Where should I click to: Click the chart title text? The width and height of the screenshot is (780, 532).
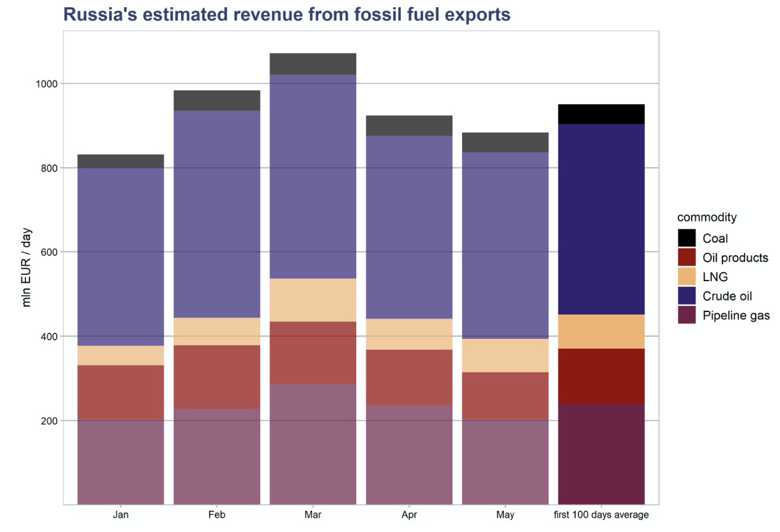tap(287, 15)
